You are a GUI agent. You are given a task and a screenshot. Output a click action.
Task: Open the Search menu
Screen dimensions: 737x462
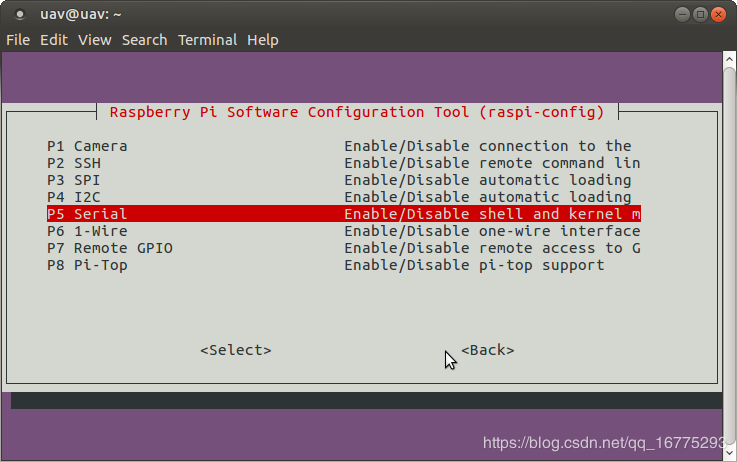[144, 40]
